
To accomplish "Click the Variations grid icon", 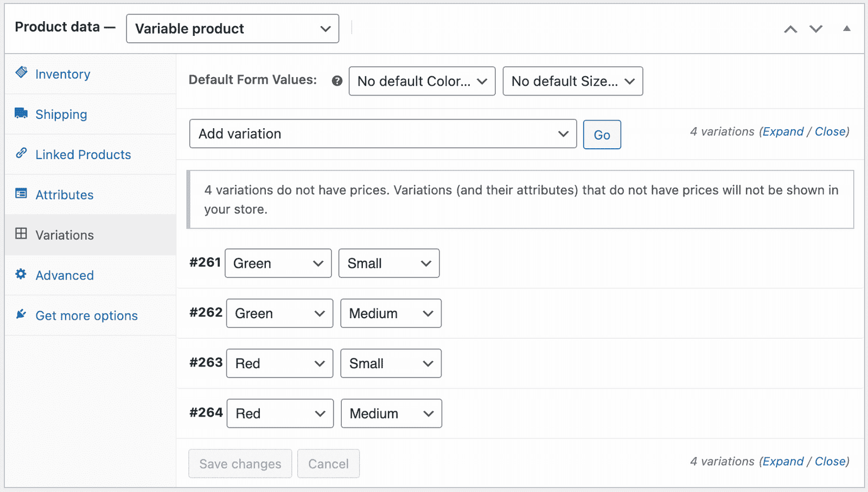I will (21, 234).
